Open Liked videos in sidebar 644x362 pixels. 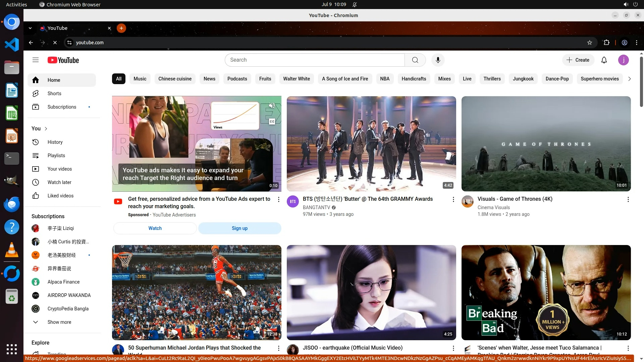[x=60, y=196]
